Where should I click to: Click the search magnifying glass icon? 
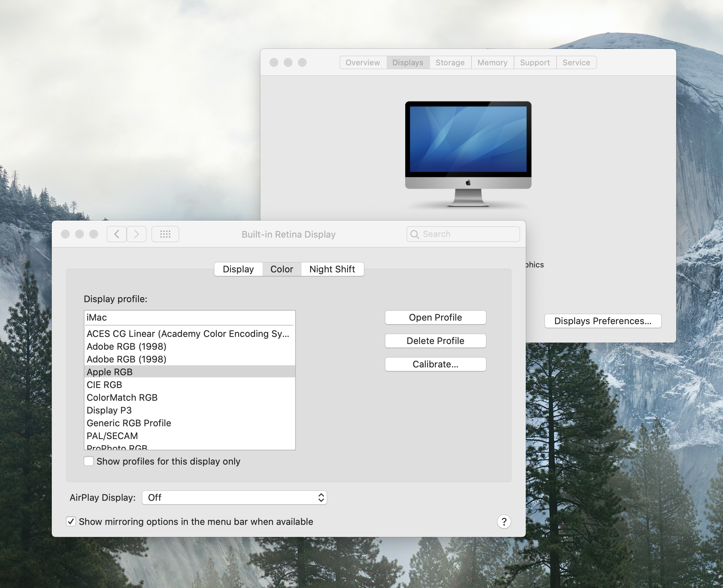414,234
